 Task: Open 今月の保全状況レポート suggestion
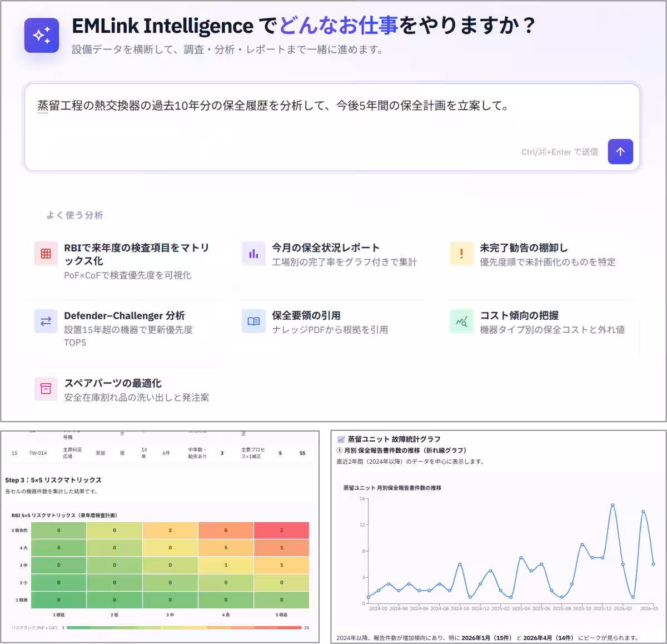coord(332,255)
